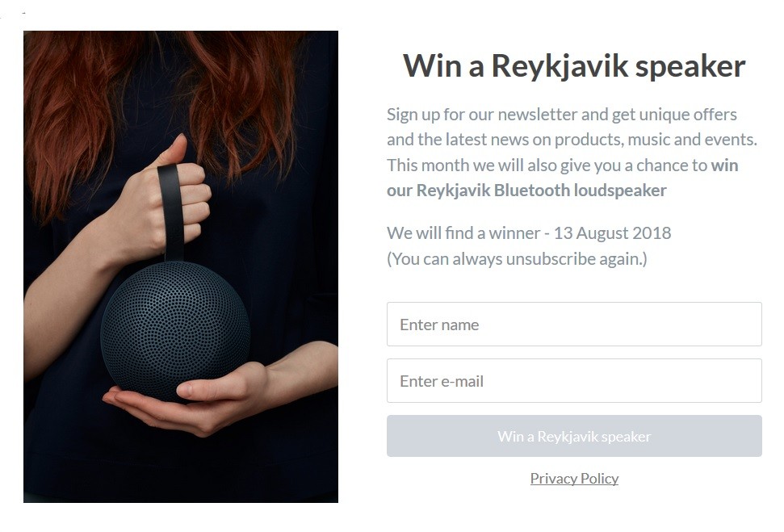Viewport: 784px width, 532px height.
Task: Open the Privacy Policy link
Action: [x=574, y=479]
